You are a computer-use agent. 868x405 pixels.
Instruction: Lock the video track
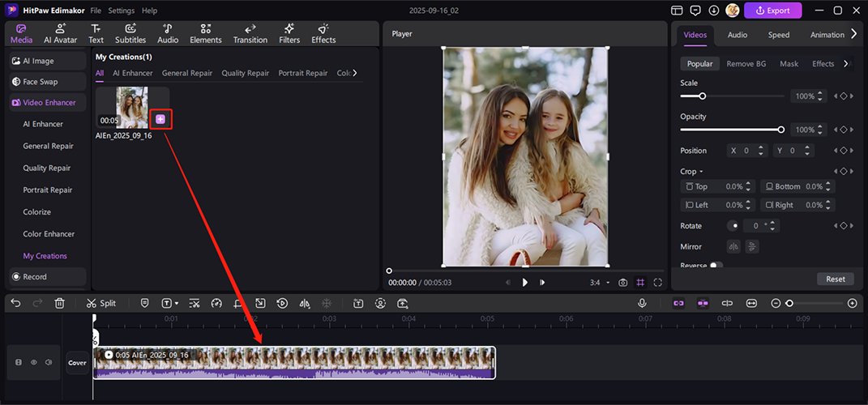coord(19,362)
